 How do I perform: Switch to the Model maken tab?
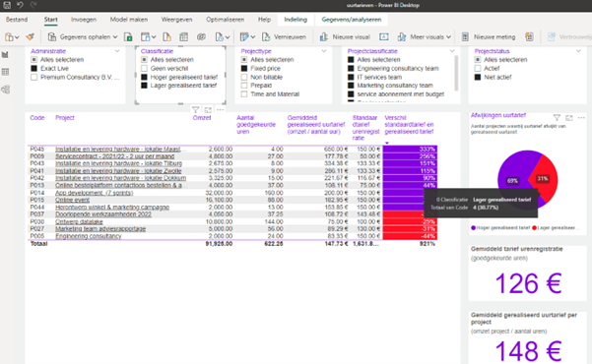click(x=129, y=20)
